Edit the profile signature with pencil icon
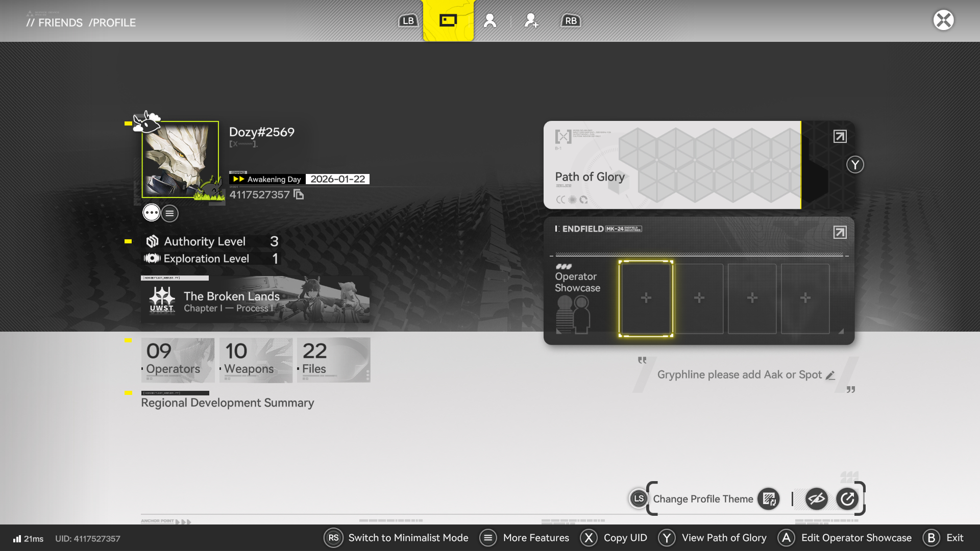This screenshot has height=551, width=980. [x=830, y=375]
